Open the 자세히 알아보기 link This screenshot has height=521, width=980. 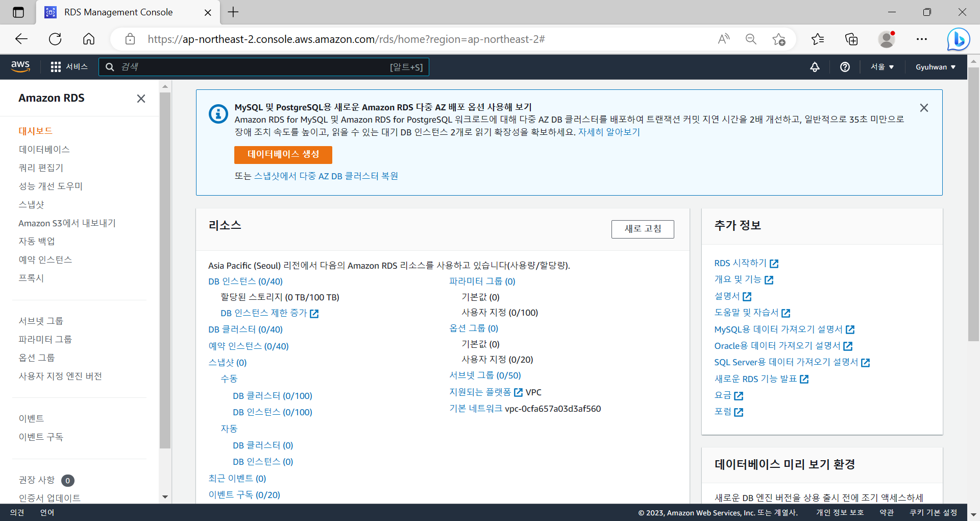coord(609,132)
